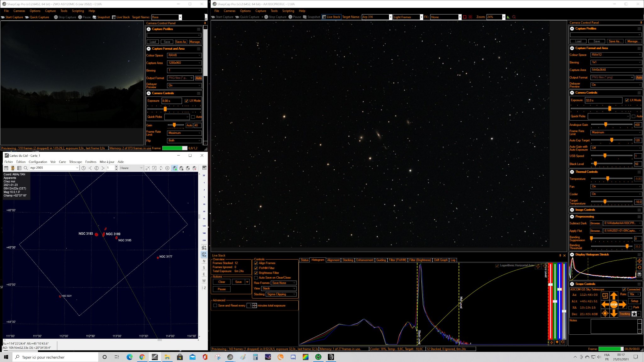Toggle the Brightness Filter checkbox

[x=256, y=273]
